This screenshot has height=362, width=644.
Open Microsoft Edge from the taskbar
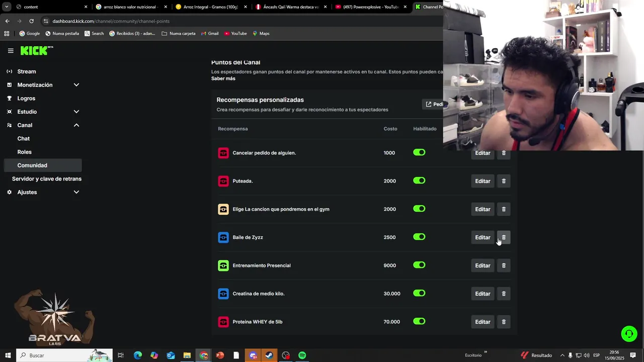click(x=137, y=355)
